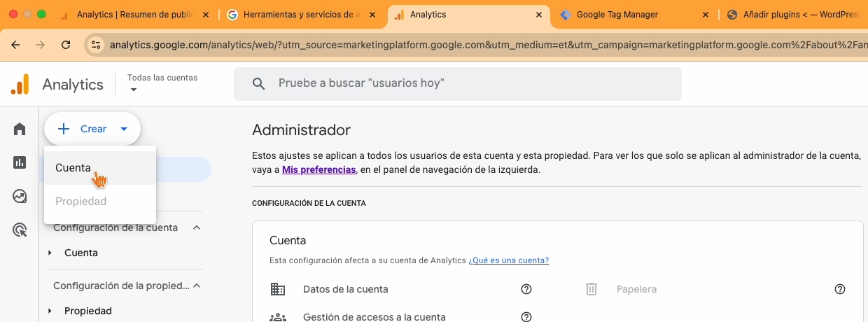The image size is (868, 322).
Task: Click the search field 'Pruebe a buscar'
Action: 458,83
